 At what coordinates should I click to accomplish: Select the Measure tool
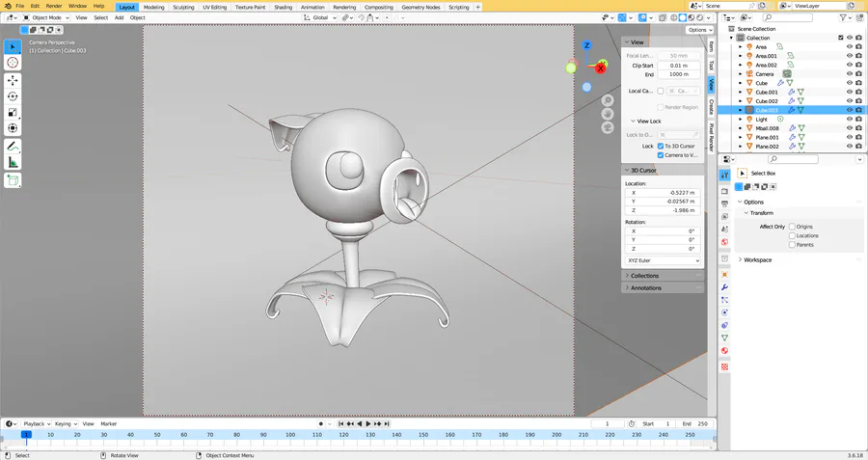13,162
